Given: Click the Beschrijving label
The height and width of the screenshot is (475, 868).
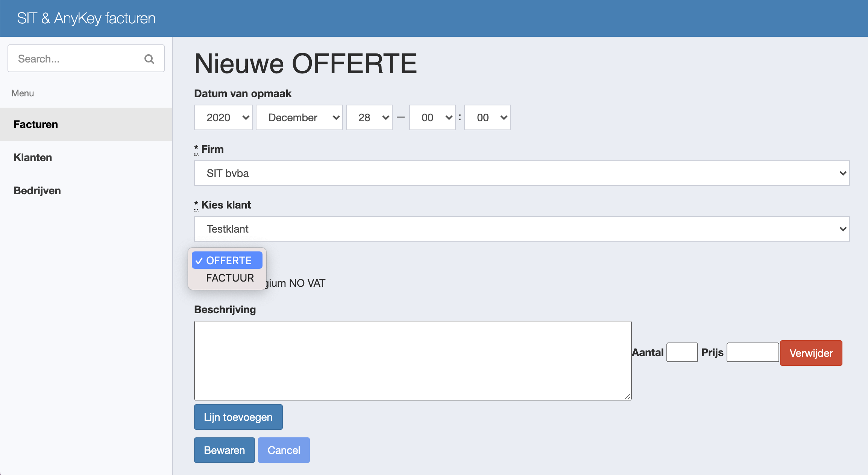Looking at the screenshot, I should [225, 309].
